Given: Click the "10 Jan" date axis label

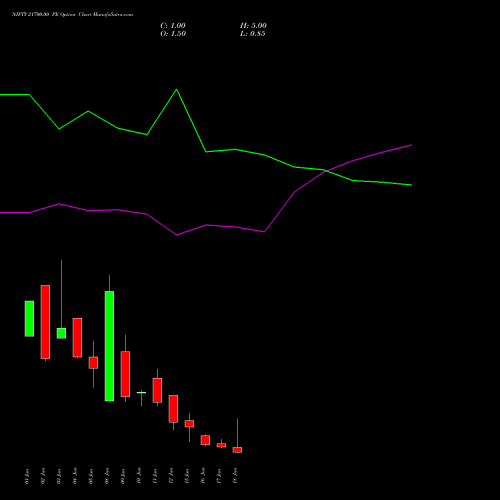Looking at the screenshot, I should (x=139, y=476).
